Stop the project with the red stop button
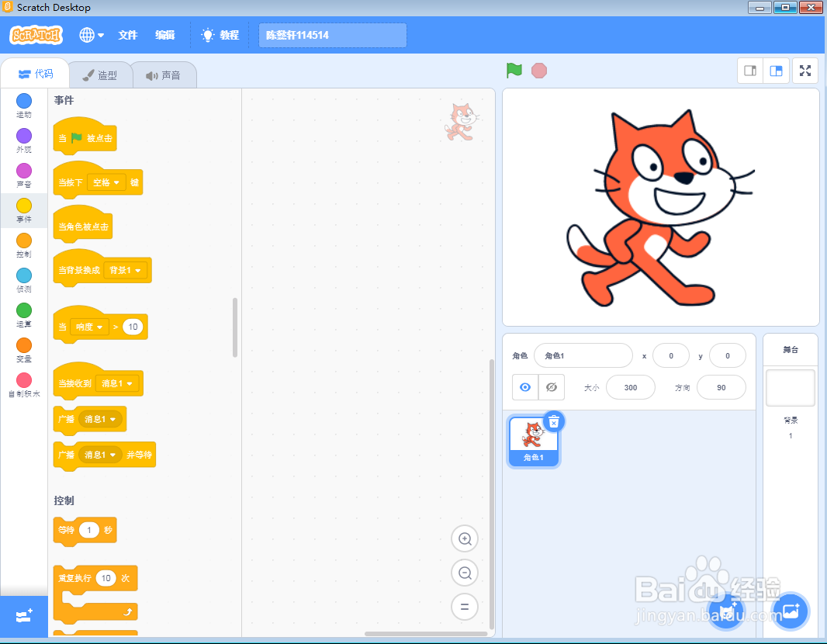Image resolution: width=827 pixels, height=644 pixels. click(x=539, y=71)
